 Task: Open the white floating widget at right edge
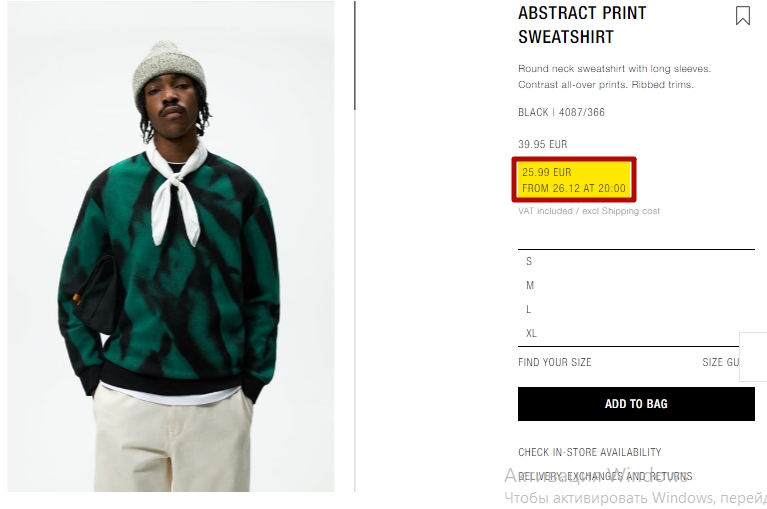click(753, 357)
